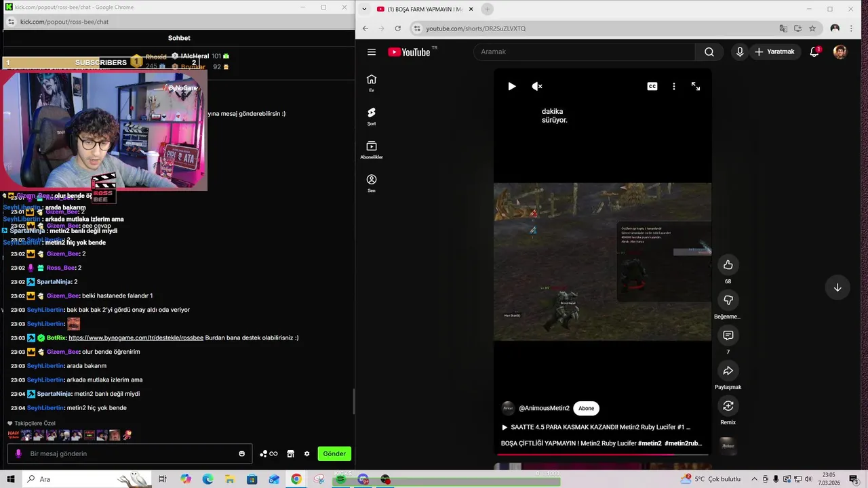
Task: Expand the Short to fullscreen
Action: 696,86
